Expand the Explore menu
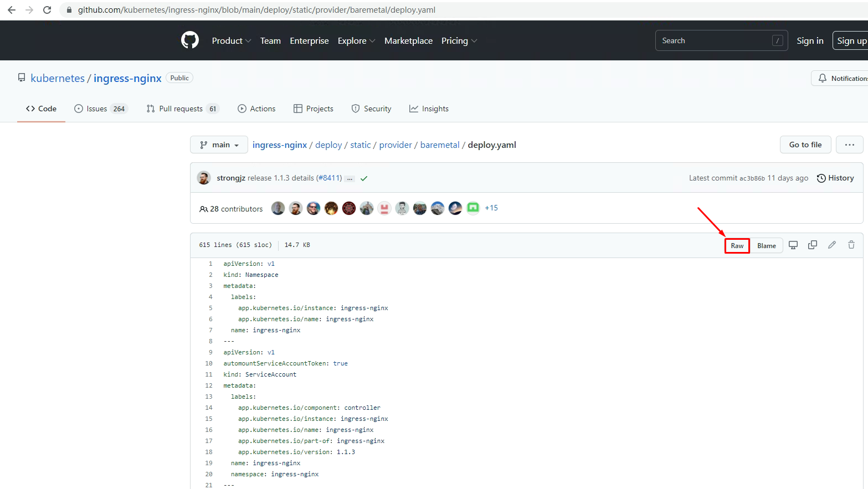This screenshot has width=868, height=489. coord(356,41)
